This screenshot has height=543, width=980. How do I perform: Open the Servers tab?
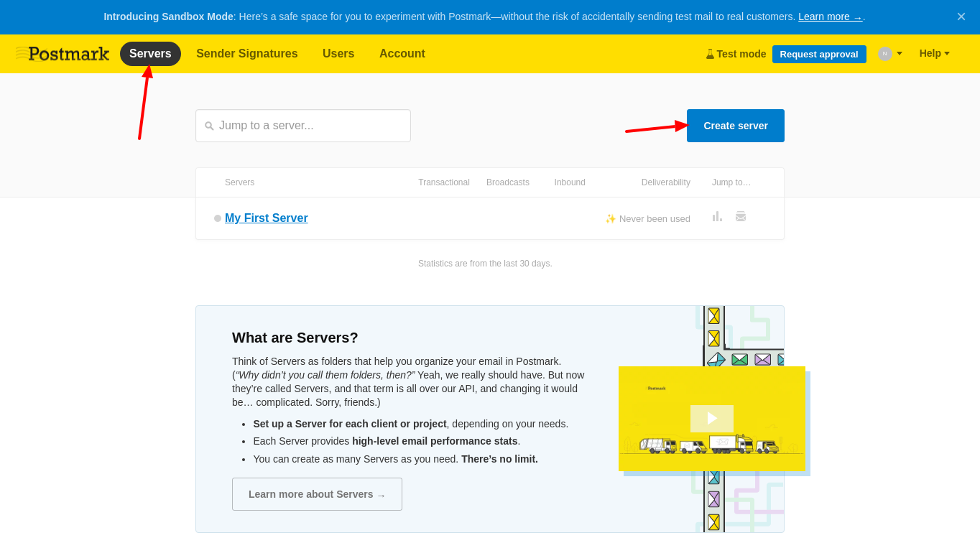click(150, 54)
